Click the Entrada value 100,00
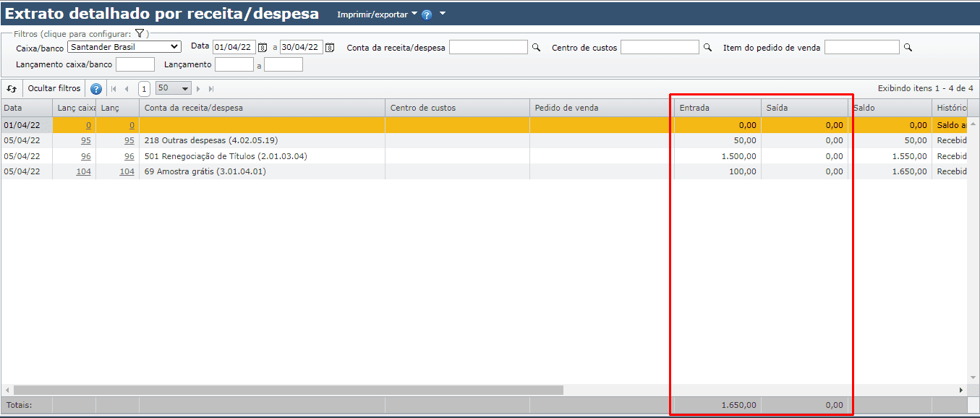 click(x=742, y=172)
